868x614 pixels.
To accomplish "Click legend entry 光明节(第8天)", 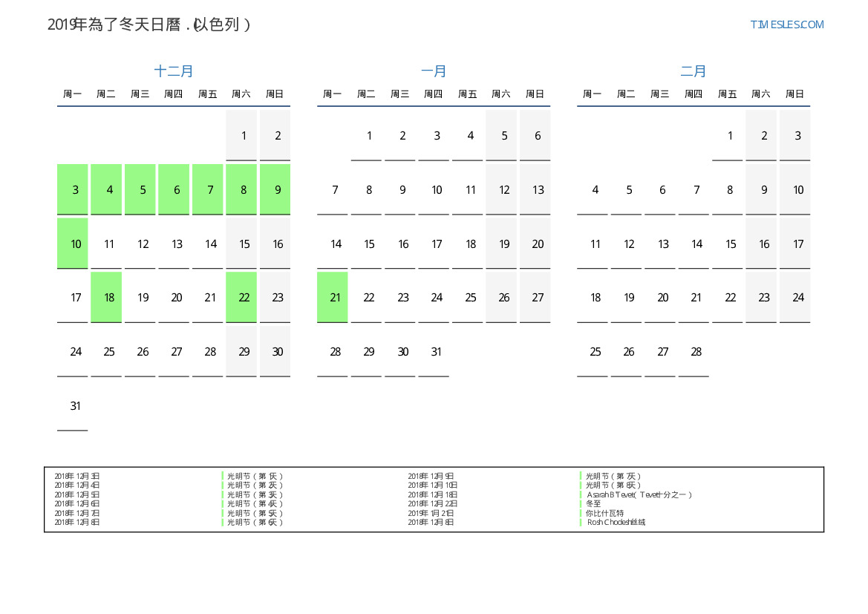I will click(x=613, y=485).
